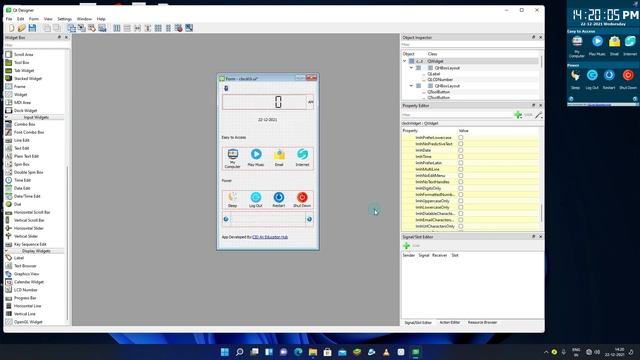
Task: Click the Play Music icon in the form
Action: tap(256, 154)
